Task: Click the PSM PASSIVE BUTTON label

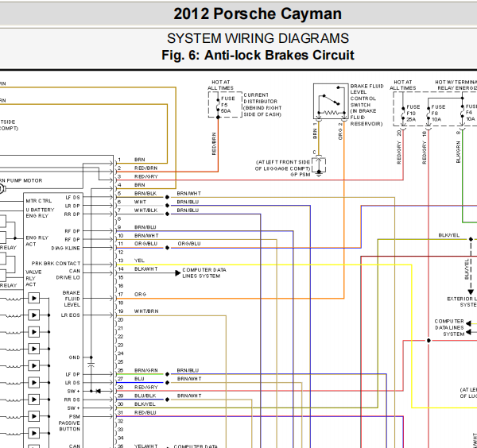Action: [69, 423]
